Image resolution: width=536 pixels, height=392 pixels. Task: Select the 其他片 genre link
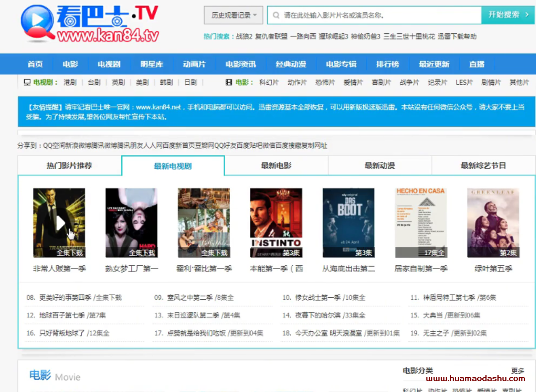tap(519, 82)
